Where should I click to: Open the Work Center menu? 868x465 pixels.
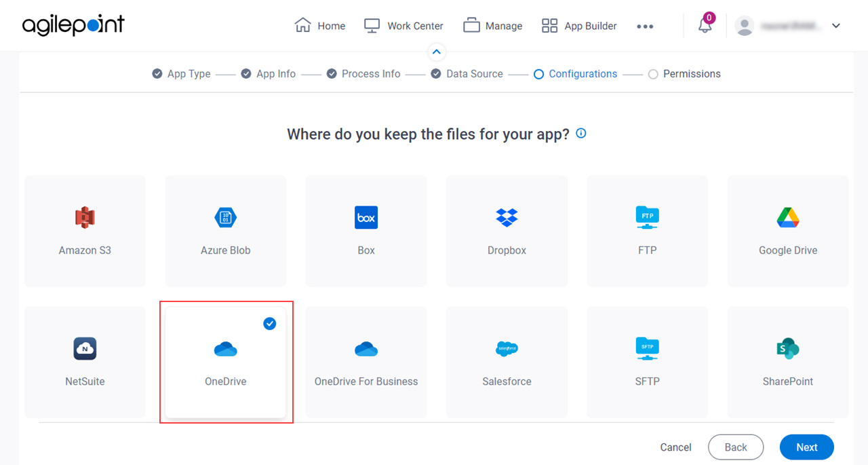click(x=403, y=26)
